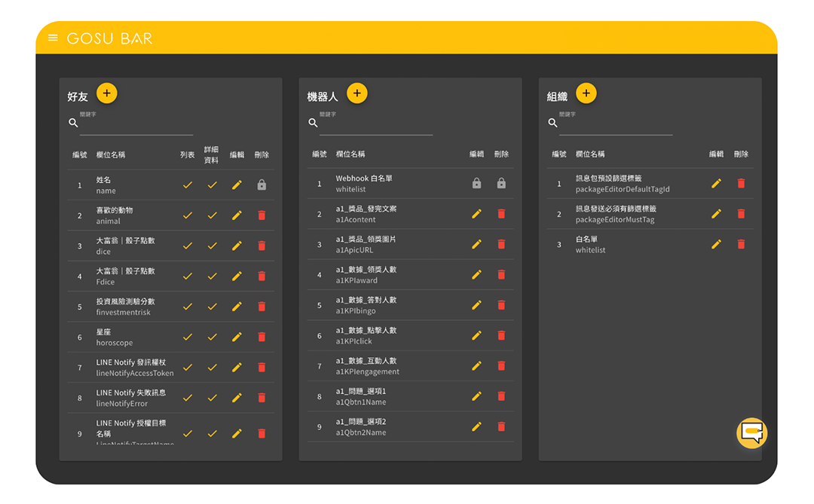Click the 好友 keyword search field
This screenshot has height=504, width=814.
(136, 124)
